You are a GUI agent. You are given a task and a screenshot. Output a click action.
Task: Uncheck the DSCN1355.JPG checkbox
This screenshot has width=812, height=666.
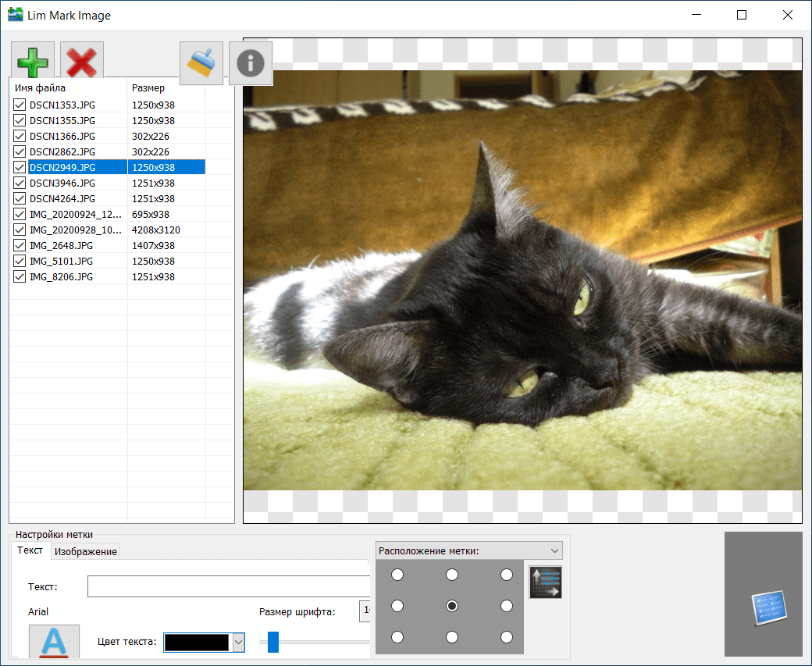pos(20,120)
